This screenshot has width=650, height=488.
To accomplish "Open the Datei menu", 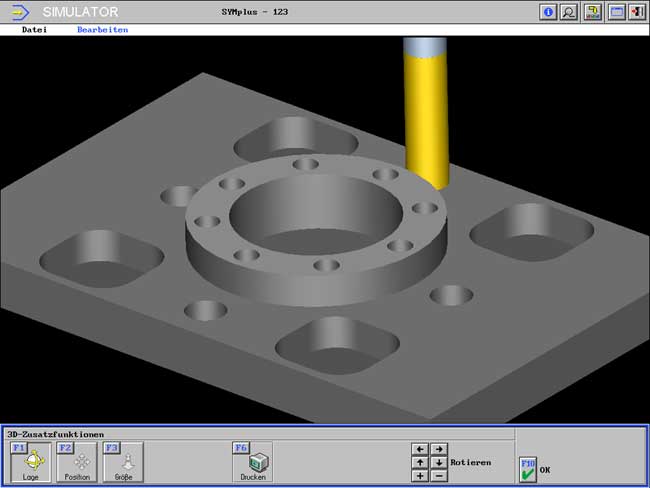I will coord(35,30).
